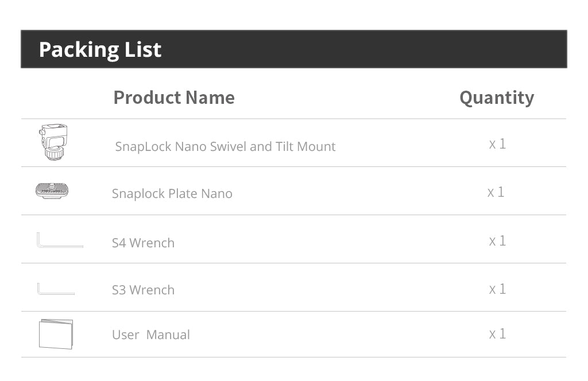Click the quantity for Snaplock Plate Nano
Image resolution: width=588 pixels, height=381 pixels.
pyautogui.click(x=496, y=192)
